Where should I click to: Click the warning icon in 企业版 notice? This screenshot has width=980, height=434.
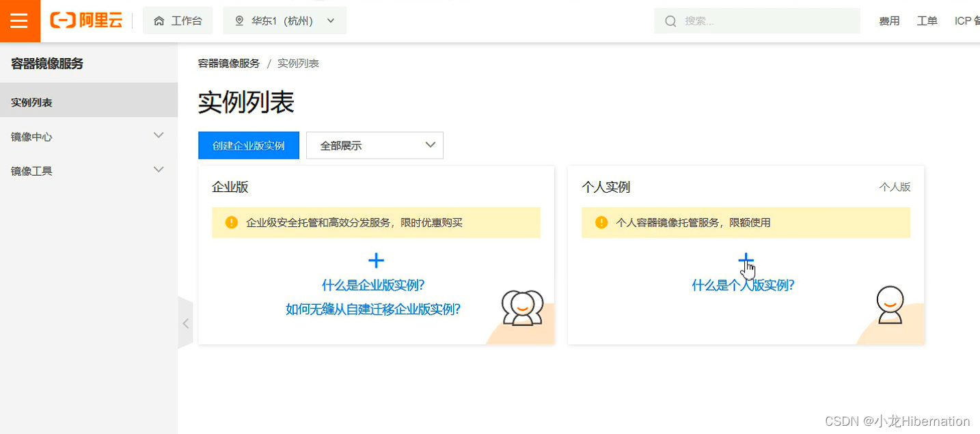[232, 222]
